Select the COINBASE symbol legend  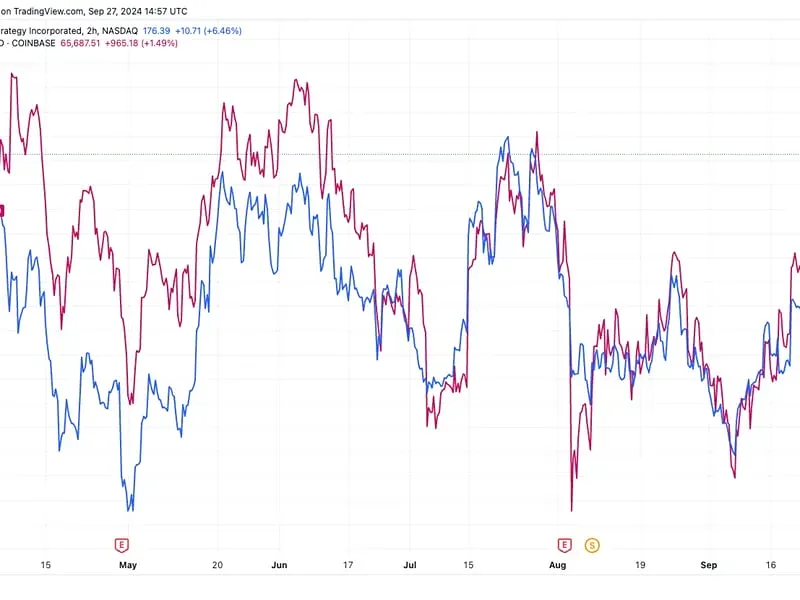point(30,44)
